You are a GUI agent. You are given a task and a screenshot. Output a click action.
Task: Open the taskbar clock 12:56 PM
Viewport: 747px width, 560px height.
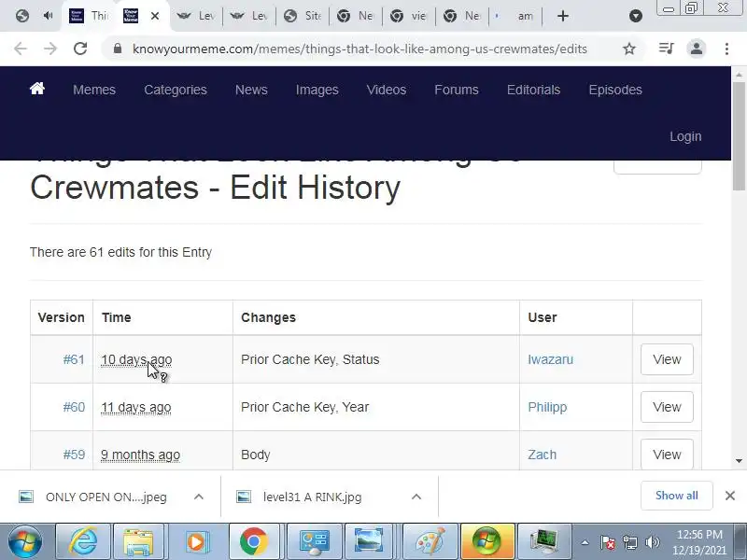pyautogui.click(x=699, y=542)
